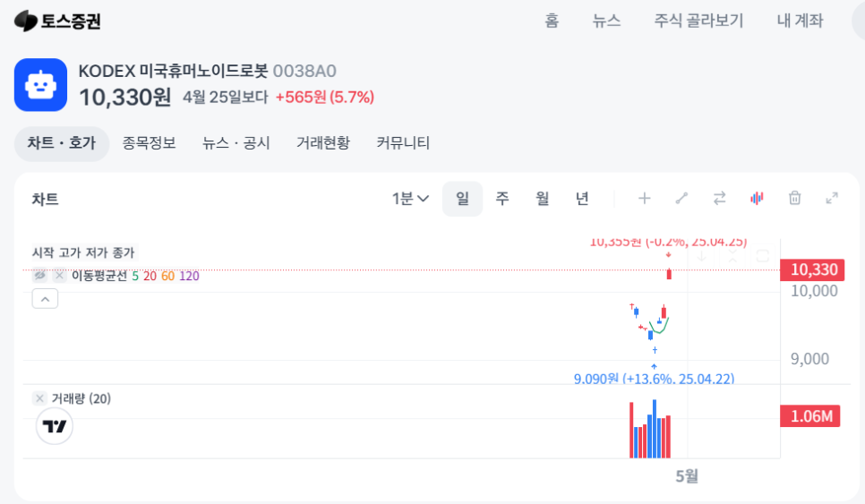The image size is (865, 504).
Task: Select the 월 monthly chart period
Action: [x=543, y=199]
